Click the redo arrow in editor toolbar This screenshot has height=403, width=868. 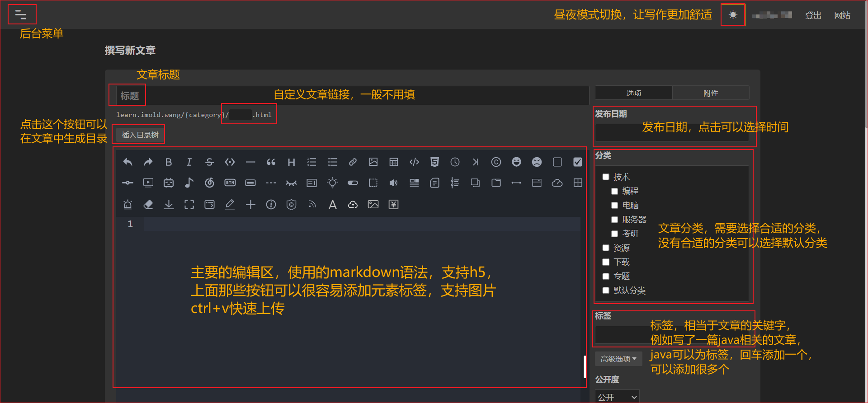pos(148,162)
